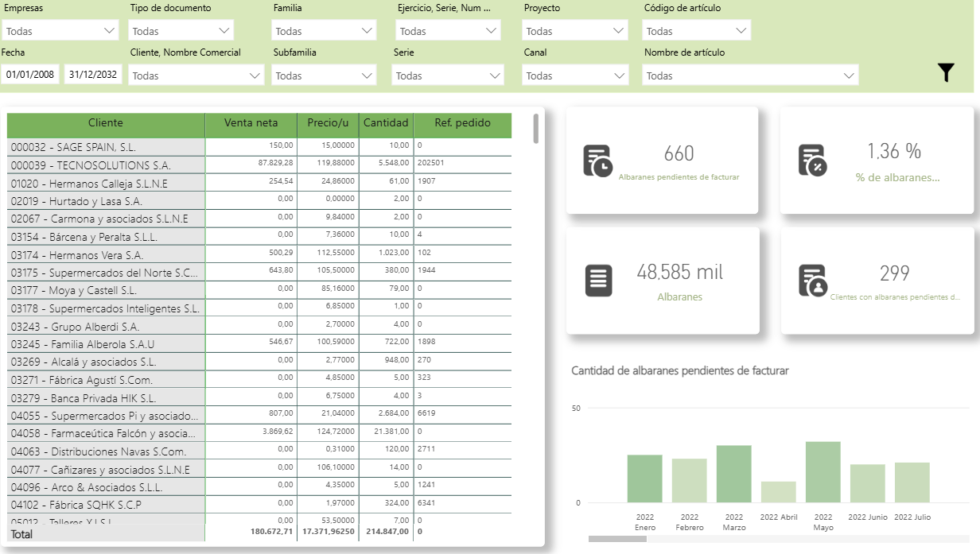Sort table by Venta neta column header
The width and height of the screenshot is (980, 554).
[x=251, y=123]
